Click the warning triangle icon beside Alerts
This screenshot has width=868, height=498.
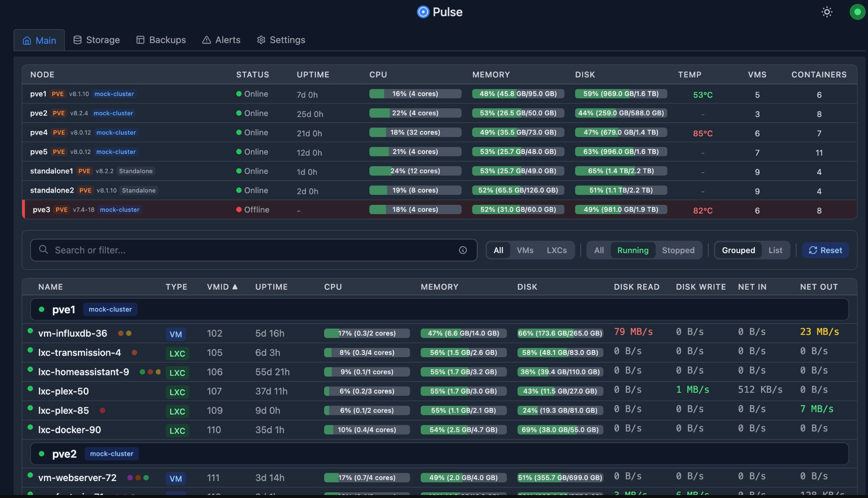[206, 40]
